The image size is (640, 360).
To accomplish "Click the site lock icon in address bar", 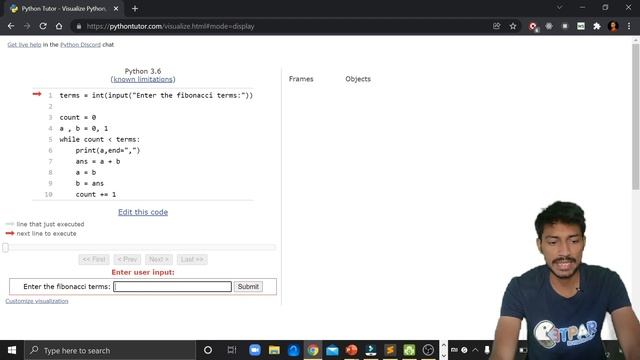I will click(78, 26).
